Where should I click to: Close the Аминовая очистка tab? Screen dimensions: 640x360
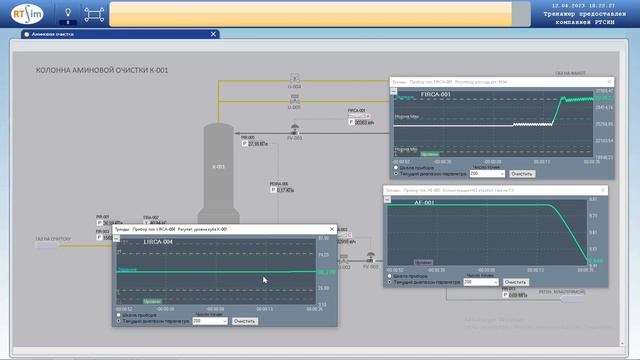pyautogui.click(x=213, y=34)
